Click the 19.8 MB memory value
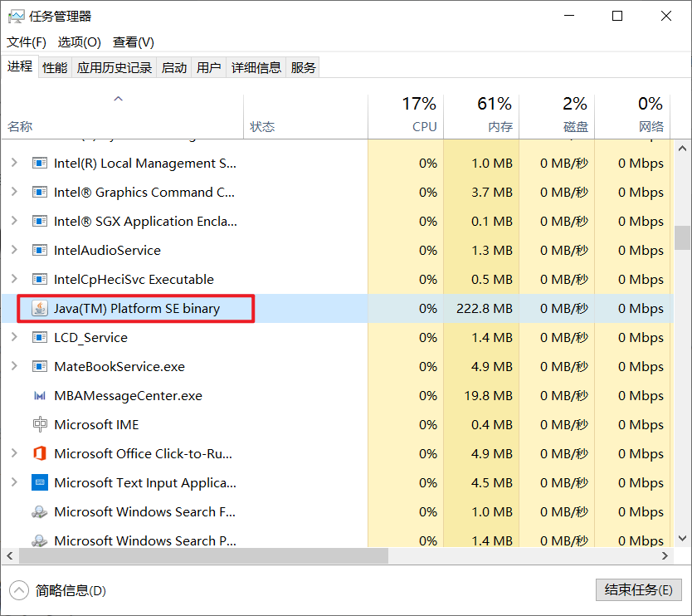The height and width of the screenshot is (616, 692). (488, 396)
